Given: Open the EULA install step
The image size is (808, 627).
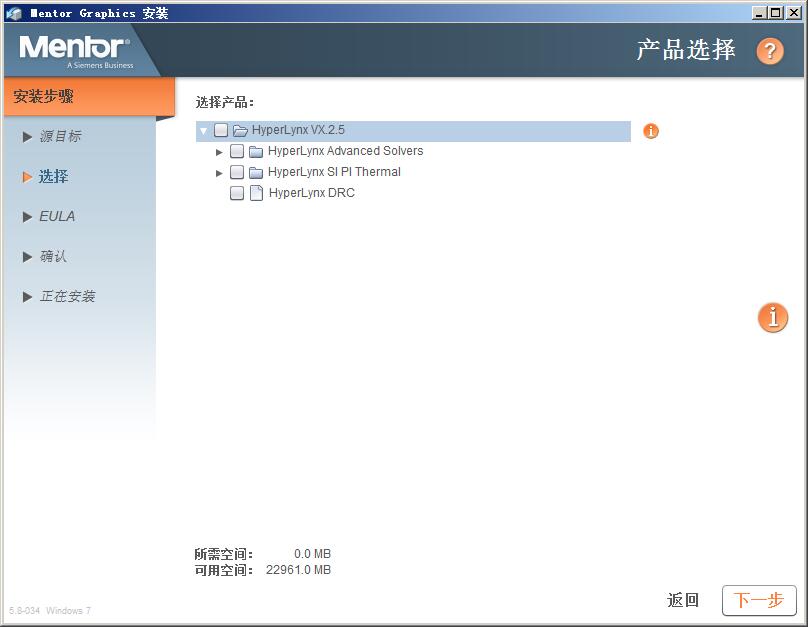Looking at the screenshot, I should (57, 216).
